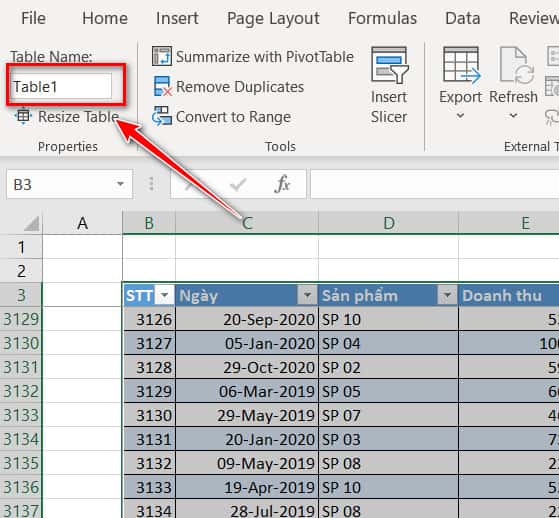
Task: Click the Refresh icon
Action: 516,65
